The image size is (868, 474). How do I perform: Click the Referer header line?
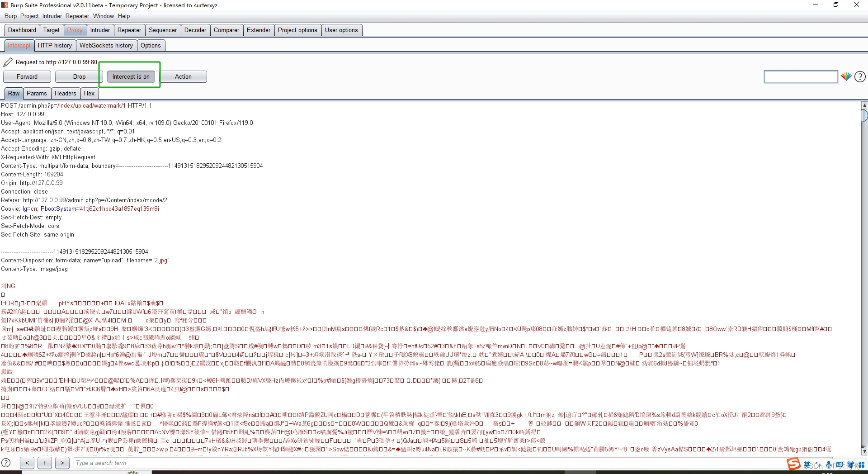point(84,200)
